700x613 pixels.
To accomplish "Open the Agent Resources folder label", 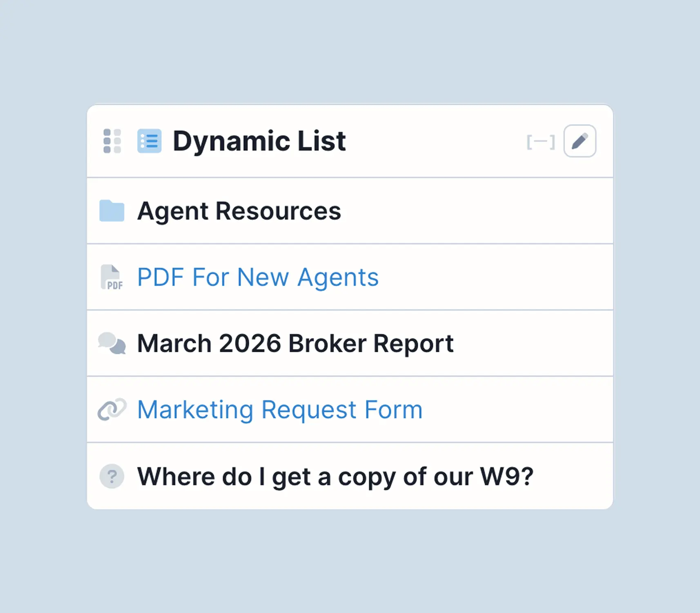I will click(x=239, y=211).
